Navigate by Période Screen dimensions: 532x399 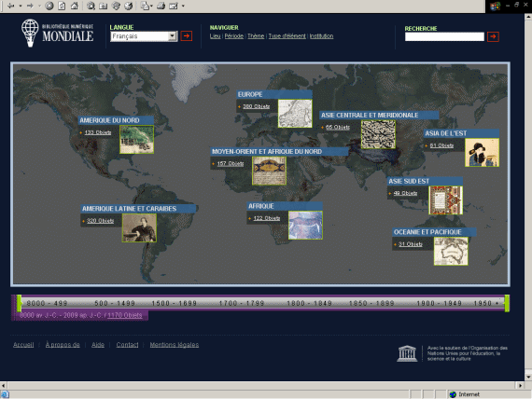point(234,36)
